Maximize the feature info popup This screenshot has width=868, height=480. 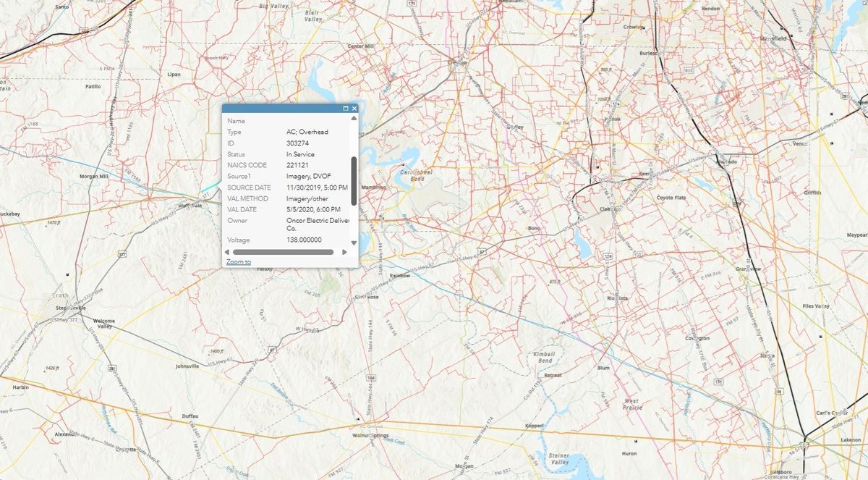pyautogui.click(x=346, y=108)
